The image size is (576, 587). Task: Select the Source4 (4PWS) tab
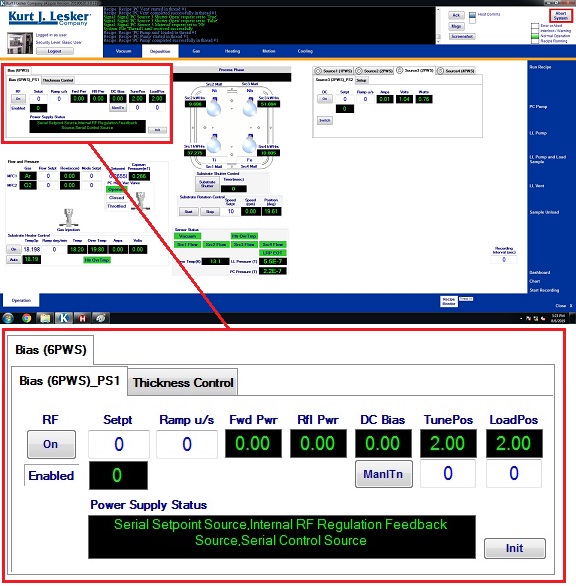pos(455,71)
